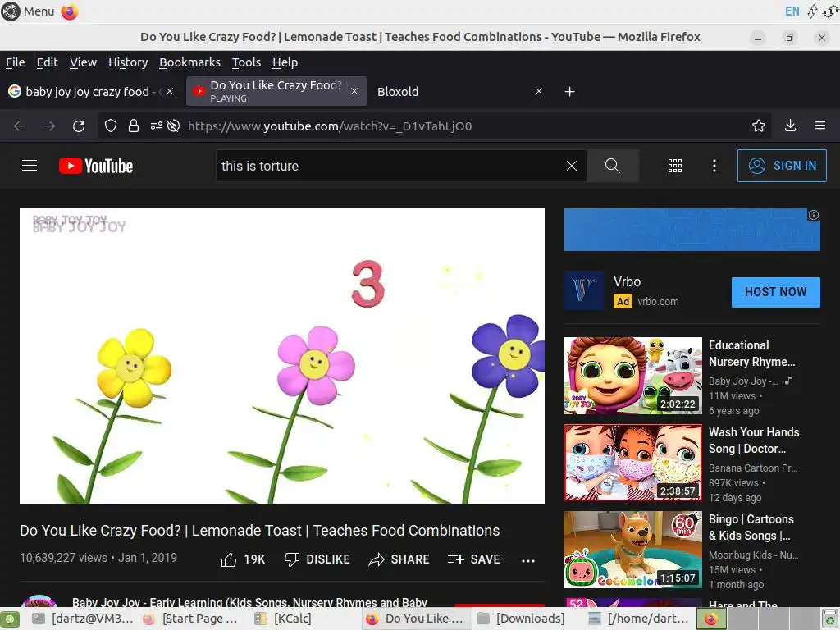840x630 pixels.
Task: Close the Bloxold tab
Action: [539, 92]
